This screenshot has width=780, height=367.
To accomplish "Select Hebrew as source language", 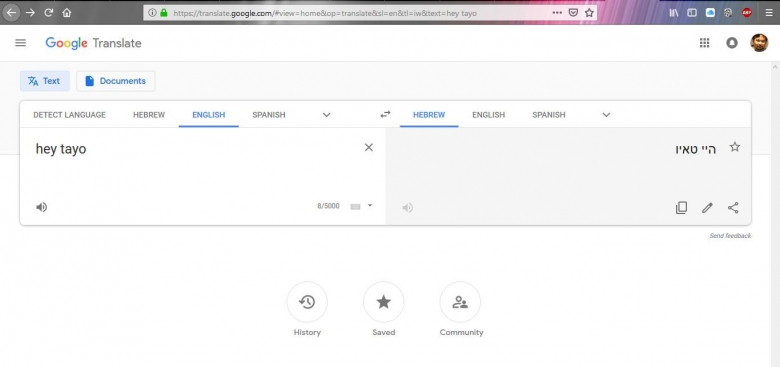I will pos(149,115).
